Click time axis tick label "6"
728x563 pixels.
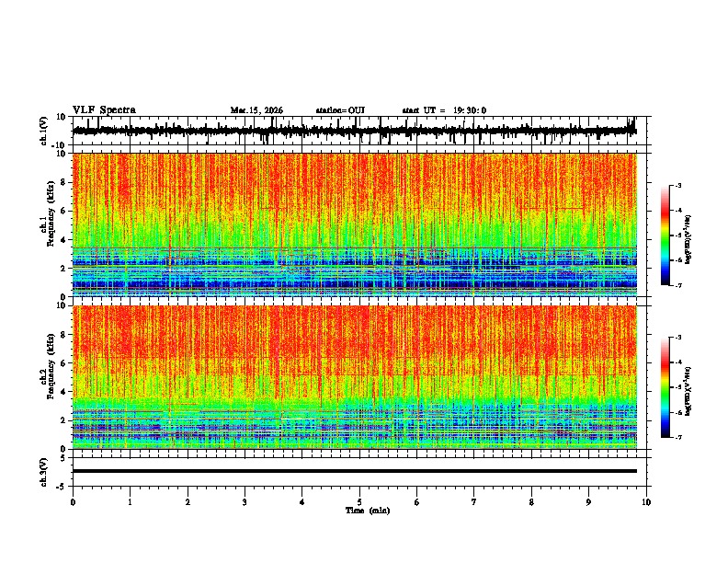tap(417, 502)
